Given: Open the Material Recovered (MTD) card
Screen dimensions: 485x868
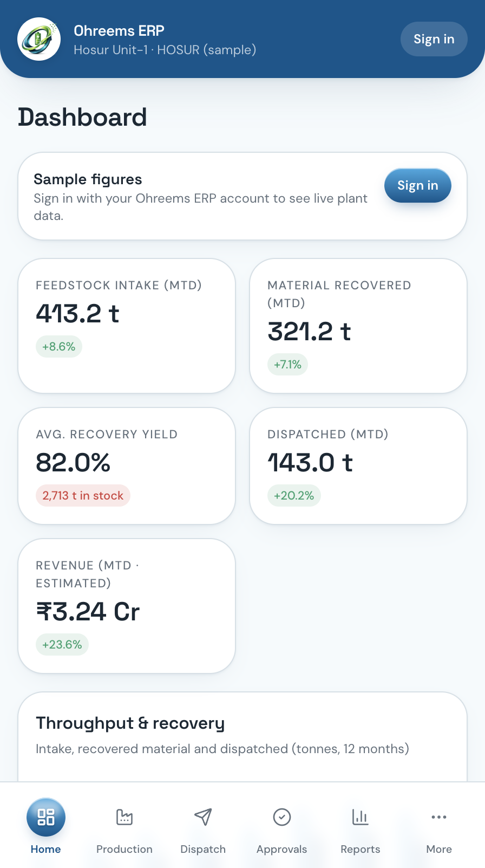Looking at the screenshot, I should (x=358, y=326).
